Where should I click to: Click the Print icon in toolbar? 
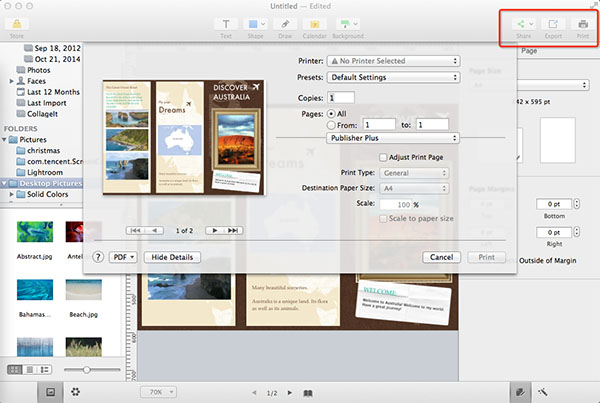tap(581, 23)
